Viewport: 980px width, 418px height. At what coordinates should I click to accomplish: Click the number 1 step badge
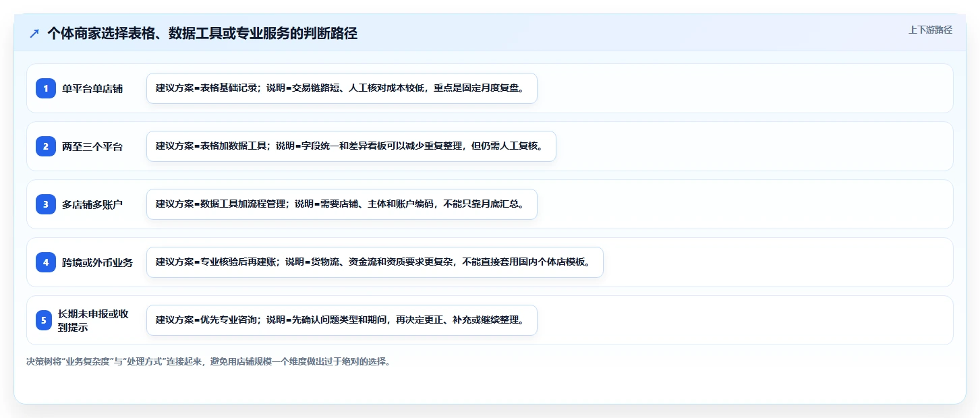coord(46,88)
